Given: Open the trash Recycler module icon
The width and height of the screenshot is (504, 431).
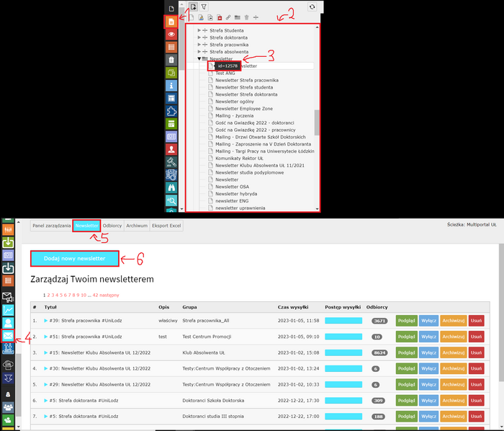Looking at the screenshot, I should [171, 60].
